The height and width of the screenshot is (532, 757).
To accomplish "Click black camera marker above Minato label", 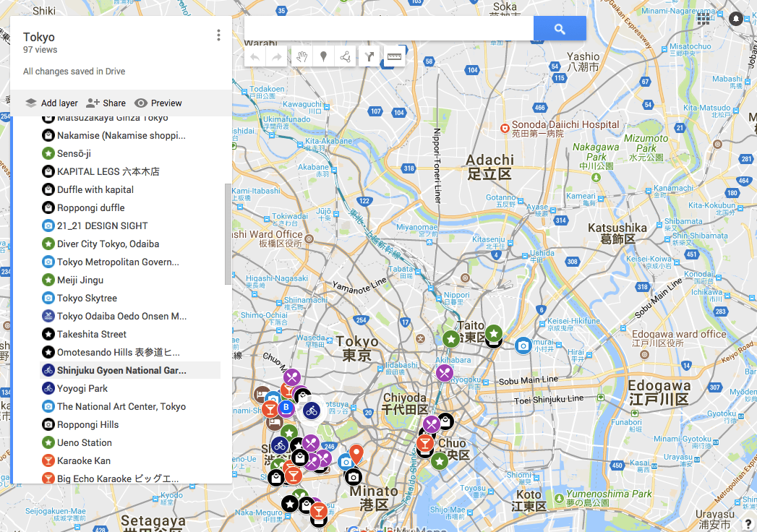I will [354, 478].
